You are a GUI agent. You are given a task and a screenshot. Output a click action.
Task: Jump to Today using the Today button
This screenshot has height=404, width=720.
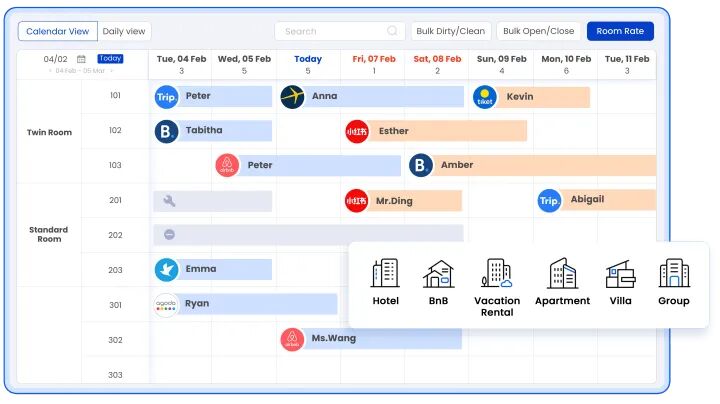pos(110,58)
